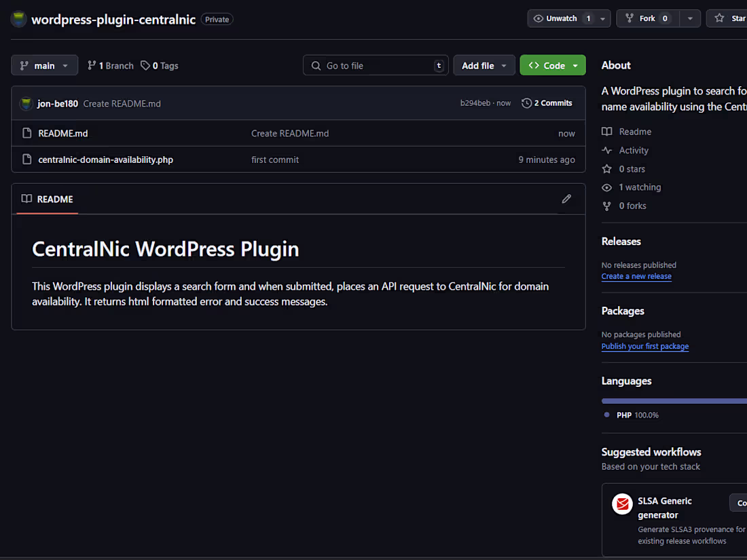Star the repository
The image size is (747, 560).
[735, 18]
